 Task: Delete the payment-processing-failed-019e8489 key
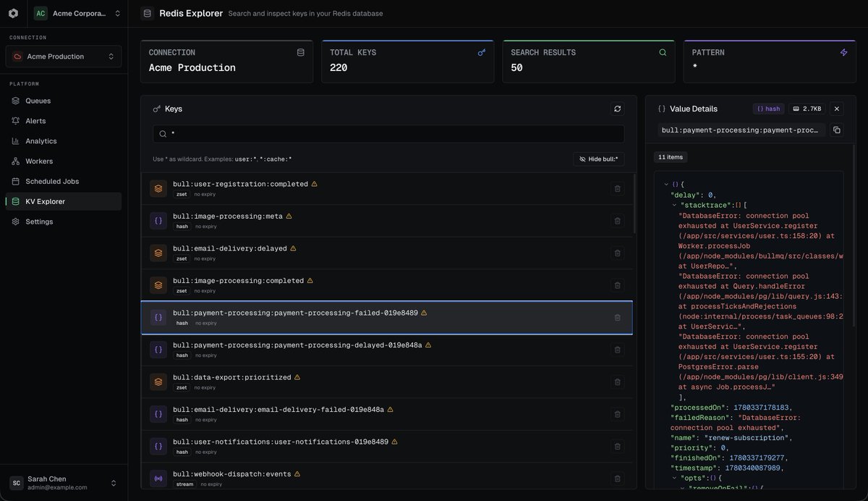[x=617, y=317]
